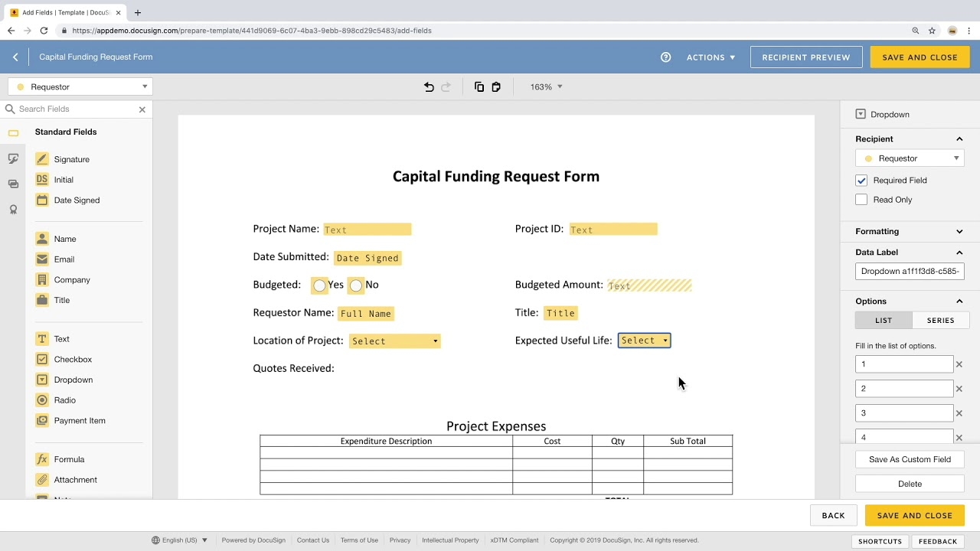
Task: Click the Copy icon in the toolbar
Action: point(479,86)
